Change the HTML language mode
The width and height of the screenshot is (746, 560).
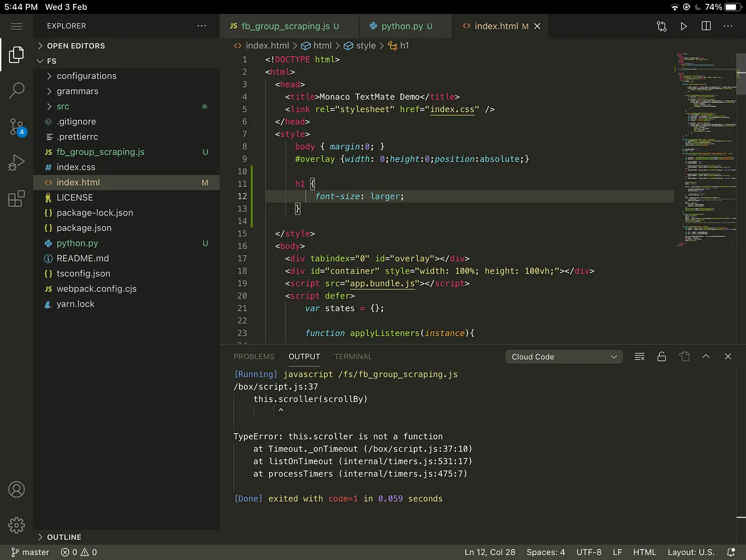point(644,552)
